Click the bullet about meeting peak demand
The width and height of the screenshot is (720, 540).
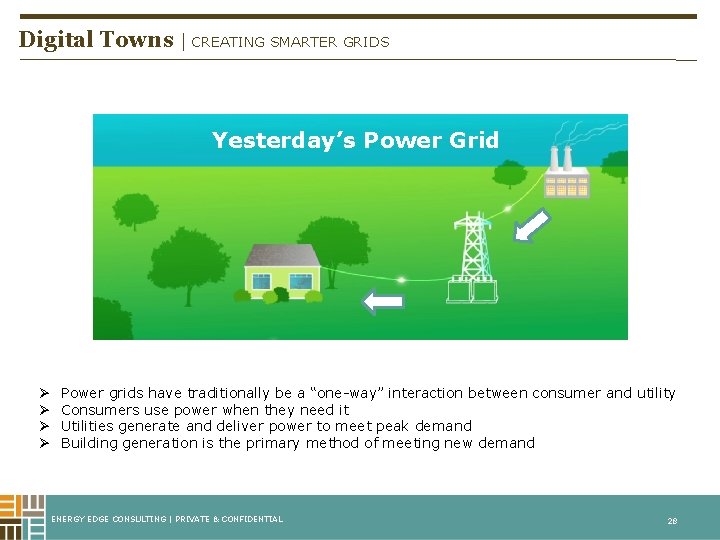click(x=266, y=426)
